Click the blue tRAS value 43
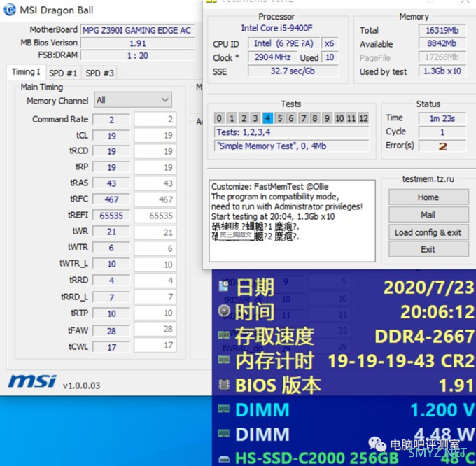 111,183
